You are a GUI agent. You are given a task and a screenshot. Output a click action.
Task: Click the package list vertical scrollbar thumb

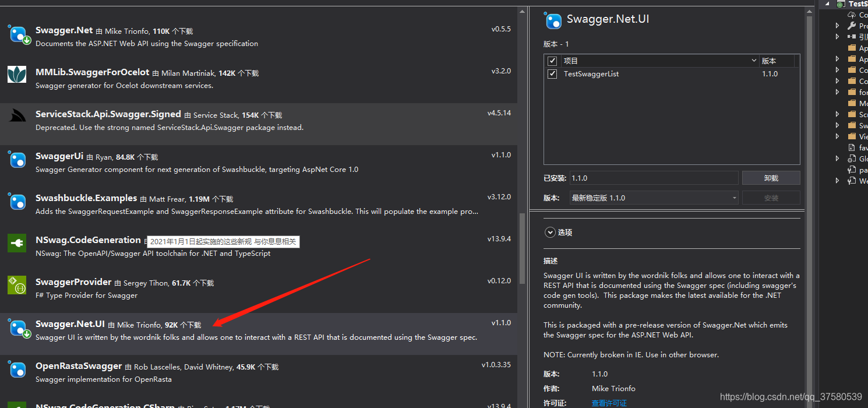click(522, 248)
